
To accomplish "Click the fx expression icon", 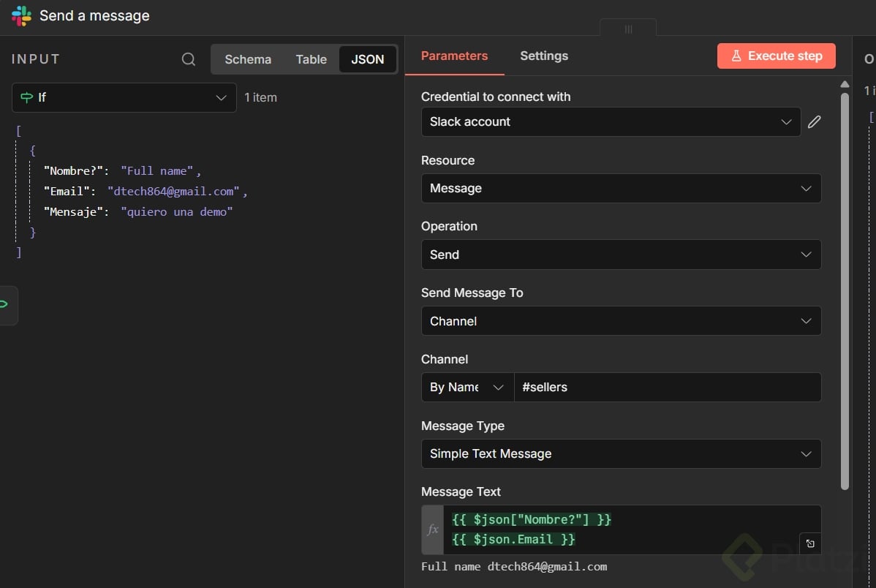I will point(433,529).
